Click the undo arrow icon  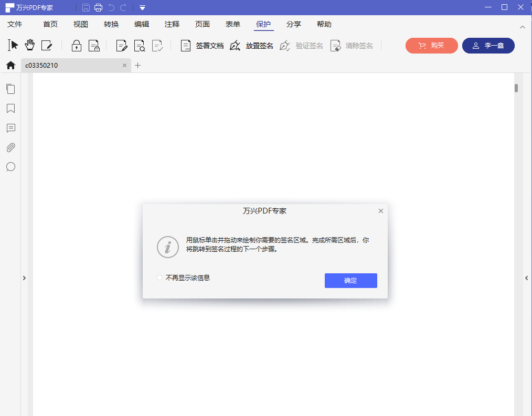(111, 7)
